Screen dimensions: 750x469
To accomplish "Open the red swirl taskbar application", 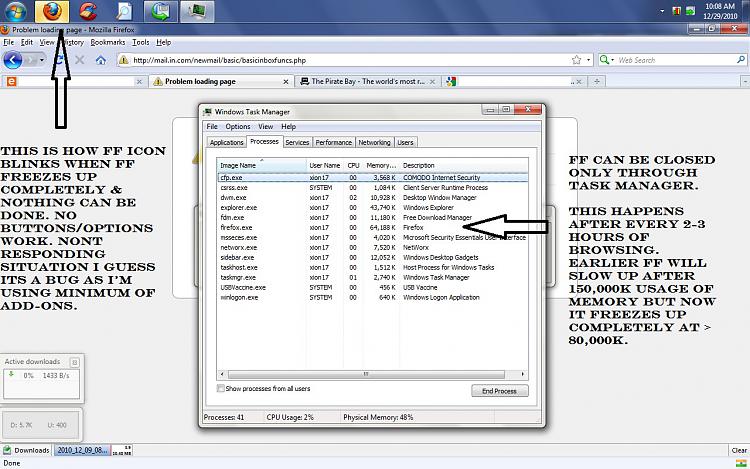I will (88, 11).
